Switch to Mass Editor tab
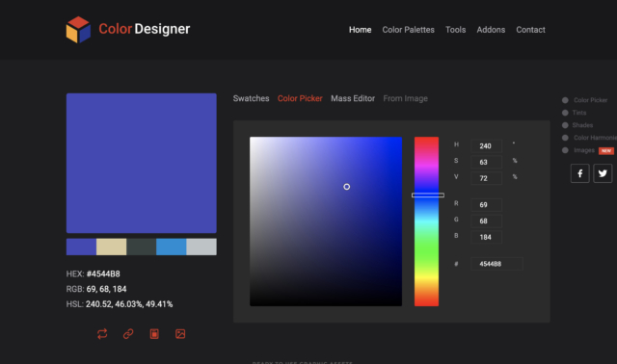 tap(353, 98)
